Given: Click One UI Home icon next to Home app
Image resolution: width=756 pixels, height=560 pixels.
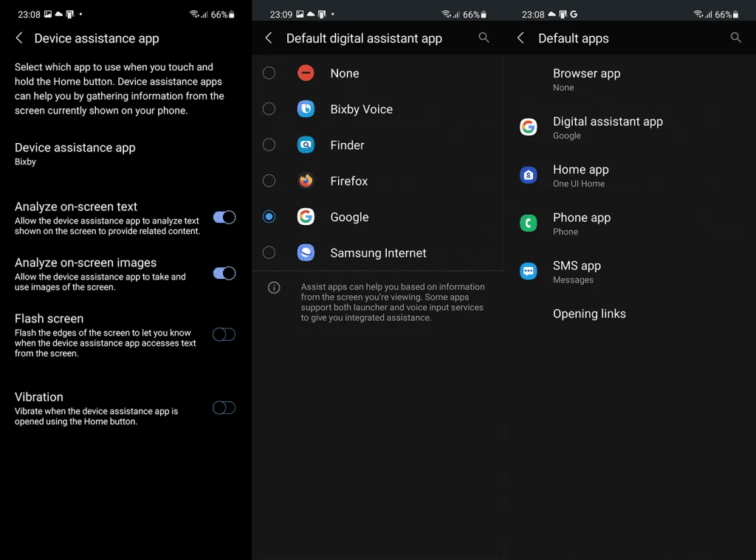Looking at the screenshot, I should coord(529,175).
